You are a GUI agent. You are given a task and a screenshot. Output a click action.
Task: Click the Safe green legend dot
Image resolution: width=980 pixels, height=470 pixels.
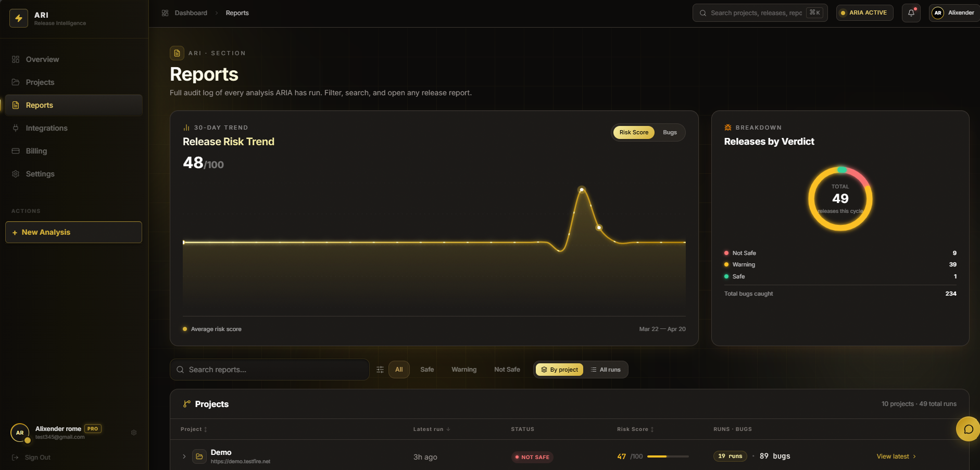[x=726, y=276]
